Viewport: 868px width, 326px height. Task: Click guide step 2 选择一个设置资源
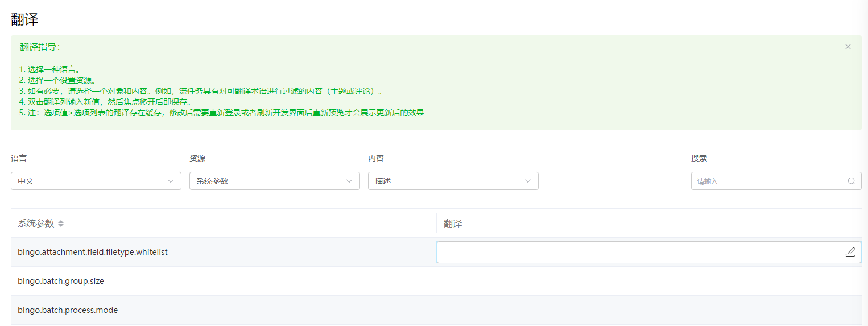click(57, 80)
